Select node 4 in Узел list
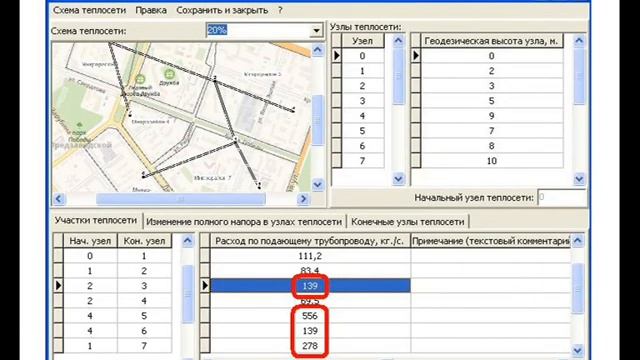Screen dimensions: 640x360 [x=362, y=116]
